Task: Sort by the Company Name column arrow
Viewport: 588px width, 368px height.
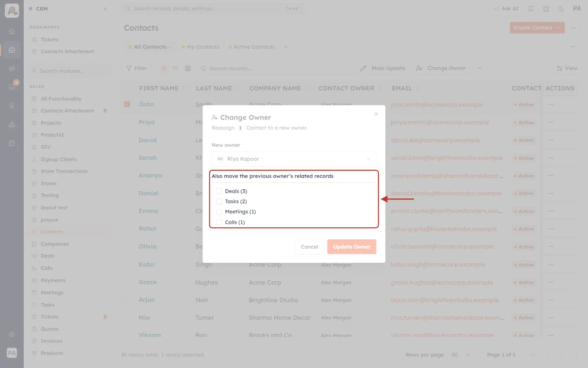Action: 306,88
